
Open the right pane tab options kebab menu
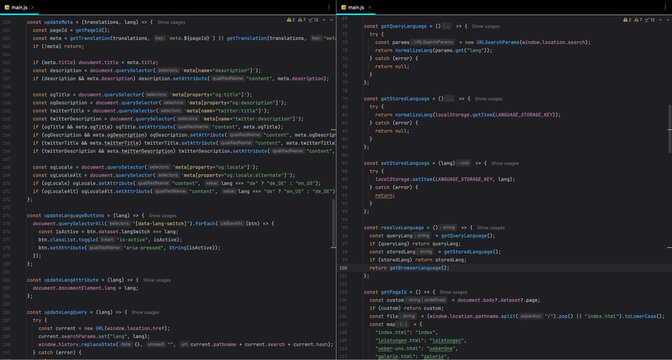pyautogui.click(x=666, y=7)
